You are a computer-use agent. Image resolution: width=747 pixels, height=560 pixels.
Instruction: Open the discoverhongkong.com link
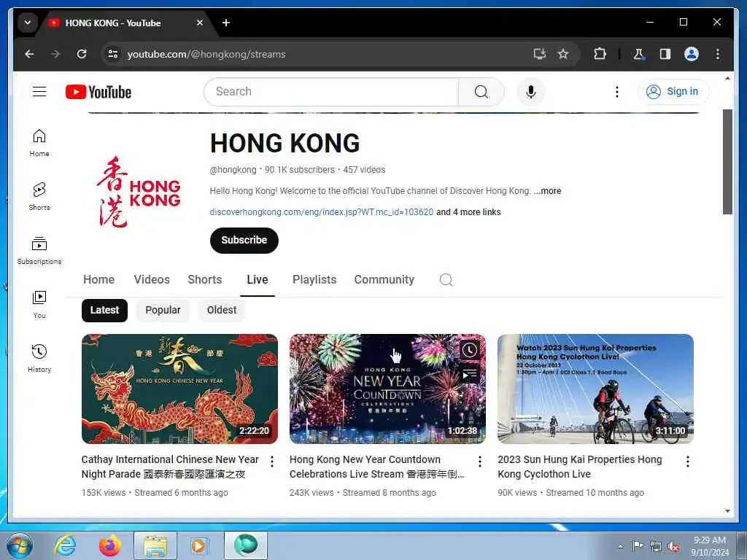click(322, 212)
